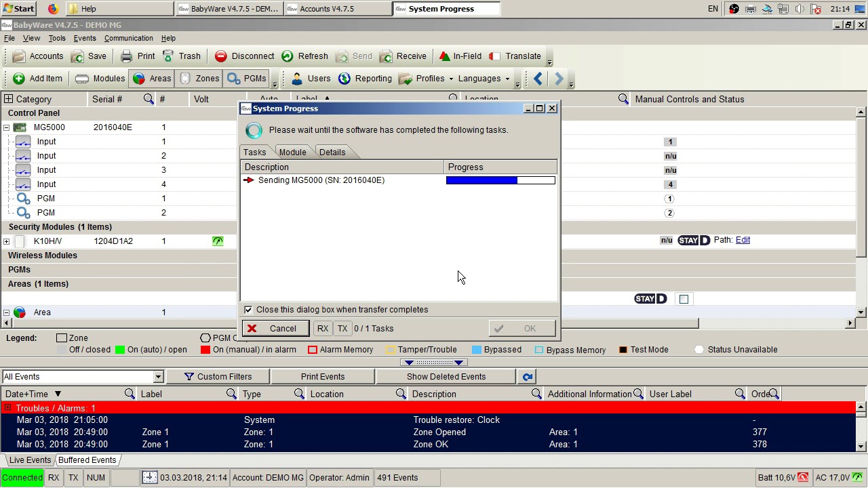Image resolution: width=868 pixels, height=488 pixels.
Task: Tick the checkbox beside the lower STAY D badge
Action: click(x=684, y=299)
